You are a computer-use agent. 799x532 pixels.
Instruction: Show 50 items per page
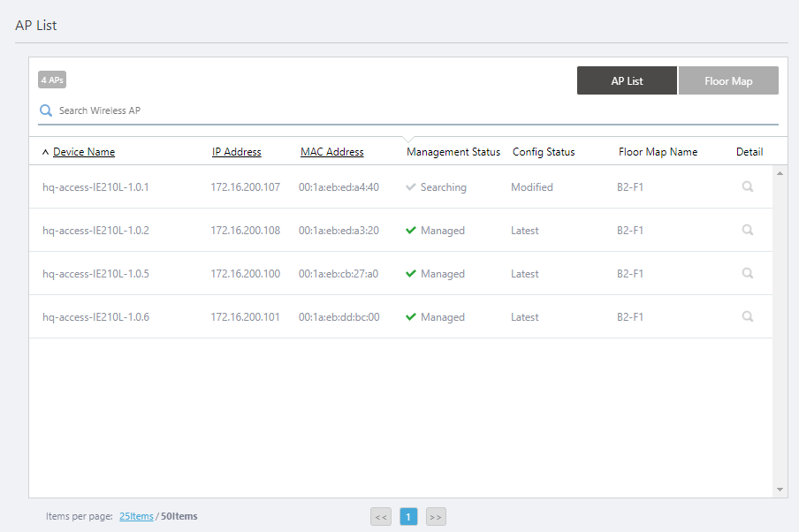(x=179, y=516)
